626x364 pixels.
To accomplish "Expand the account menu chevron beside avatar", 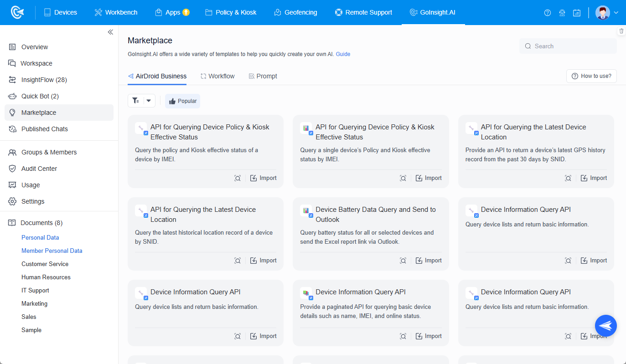I will click(x=616, y=13).
